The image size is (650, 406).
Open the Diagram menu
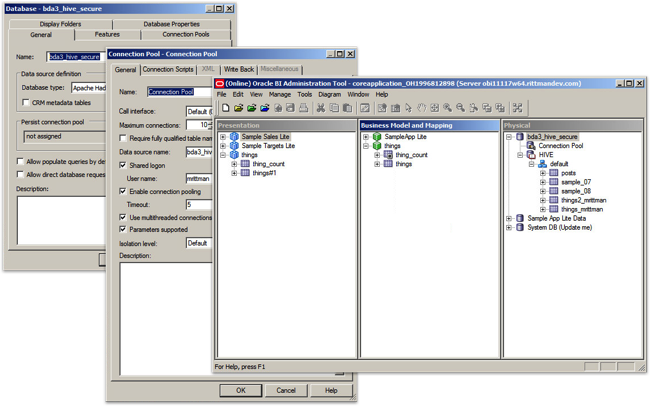(330, 95)
